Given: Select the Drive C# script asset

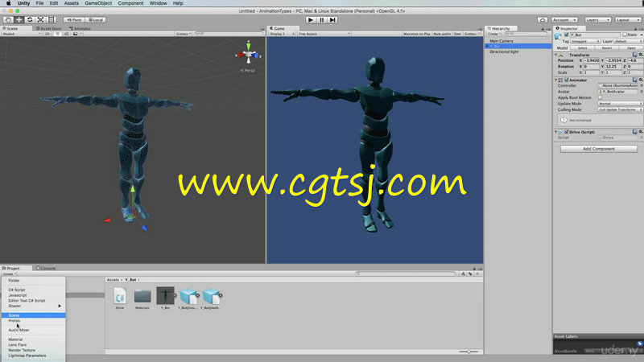Looking at the screenshot, I should [119, 298].
